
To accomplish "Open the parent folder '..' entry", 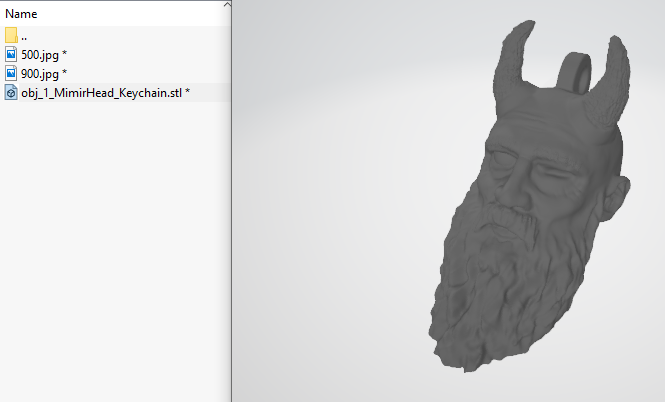I will click(x=24, y=36).
